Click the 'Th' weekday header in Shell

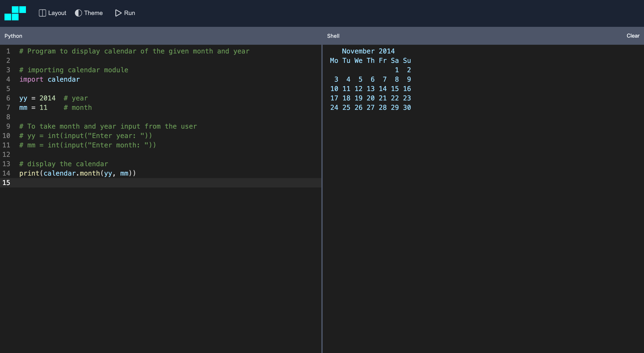[x=371, y=61]
